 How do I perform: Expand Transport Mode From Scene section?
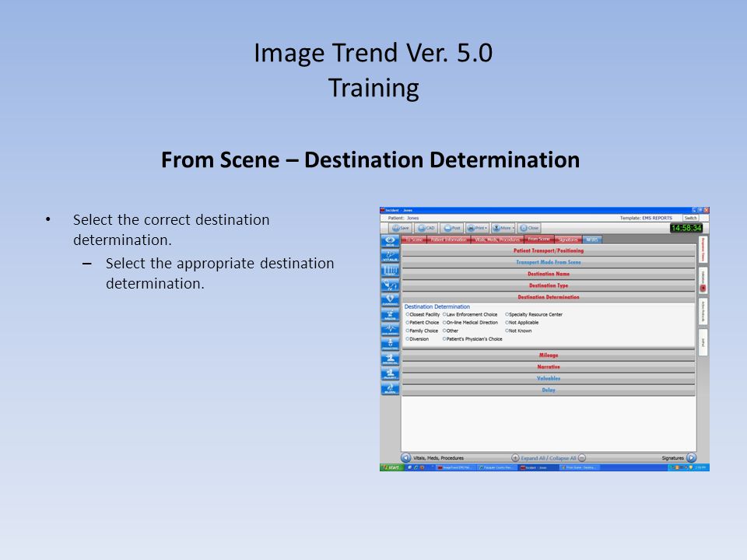549,262
